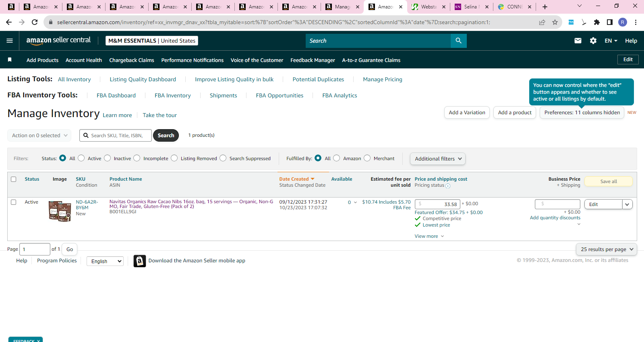Open the messages envelope icon
Image resolution: width=644 pixels, height=342 pixels.
pos(578,41)
